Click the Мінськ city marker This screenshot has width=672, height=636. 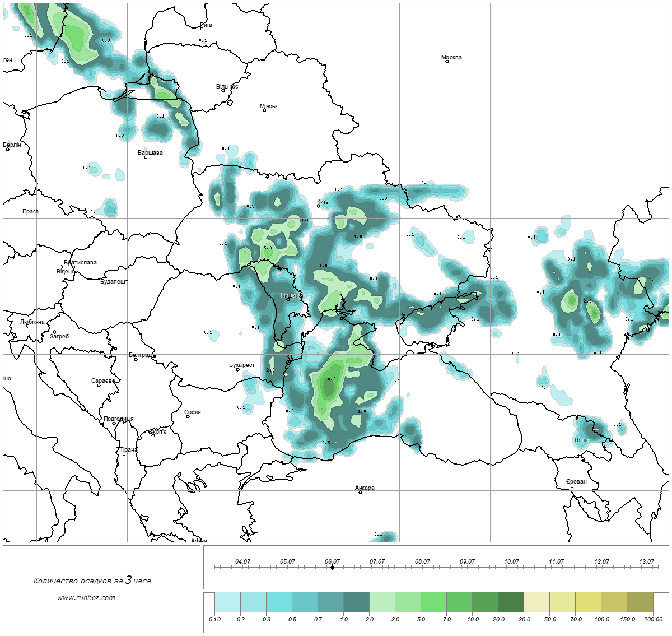click(264, 110)
